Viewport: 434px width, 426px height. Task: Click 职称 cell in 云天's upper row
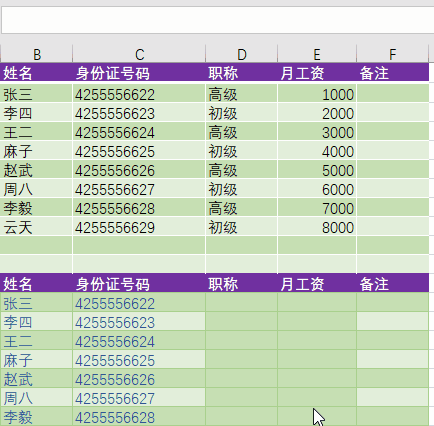(x=242, y=227)
